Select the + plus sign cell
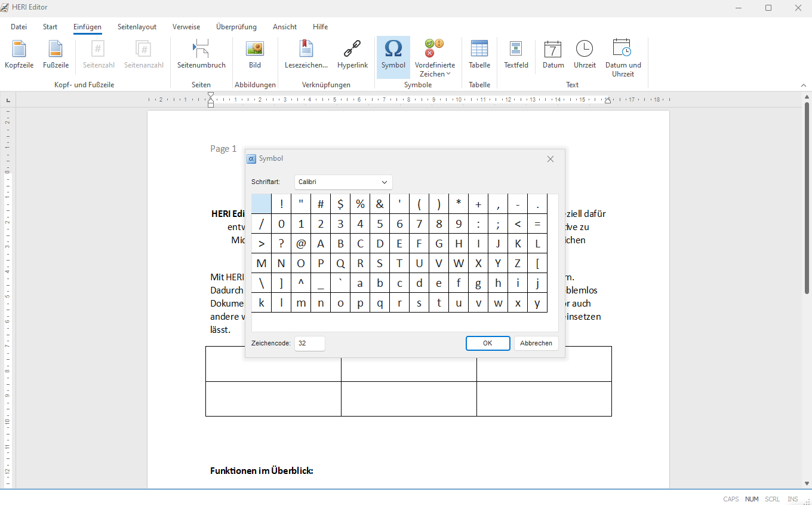 (x=478, y=204)
